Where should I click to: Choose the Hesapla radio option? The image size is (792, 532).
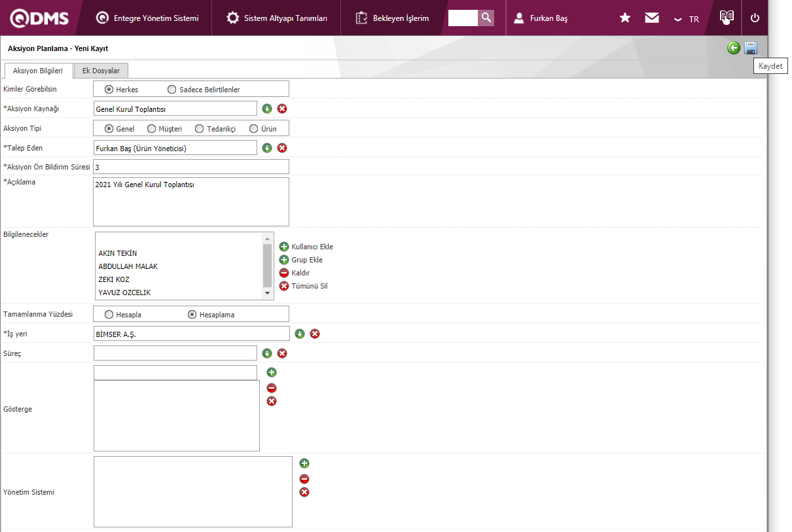(x=109, y=315)
